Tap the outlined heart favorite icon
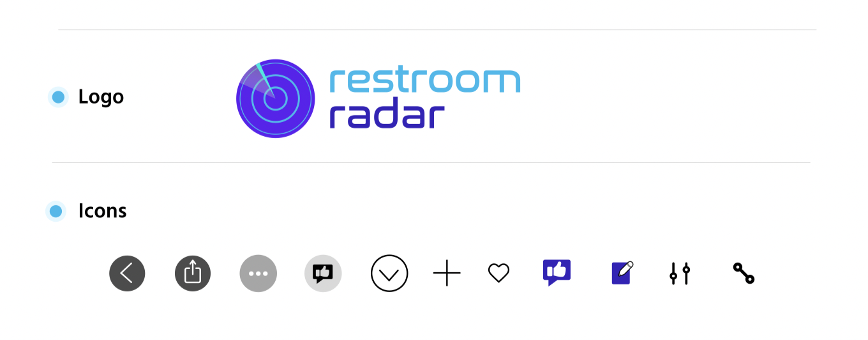The image size is (868, 340). click(498, 274)
